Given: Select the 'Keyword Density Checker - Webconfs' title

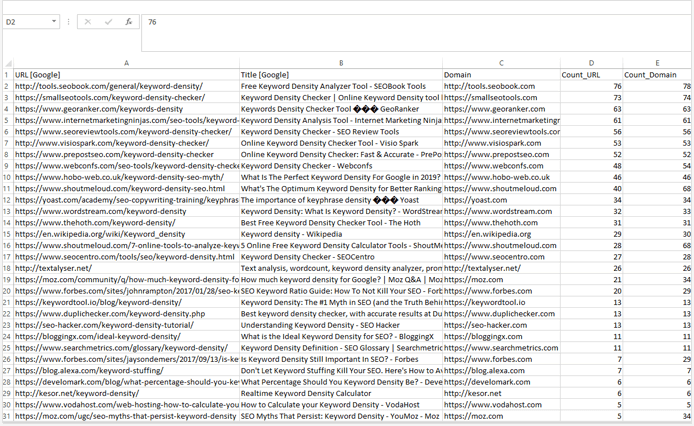Looking at the screenshot, I should (x=341, y=166).
